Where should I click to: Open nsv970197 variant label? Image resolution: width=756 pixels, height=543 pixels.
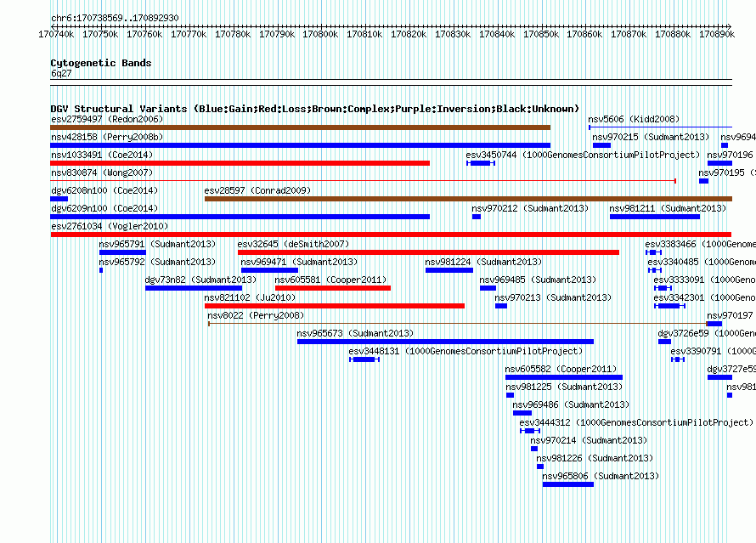(x=730, y=315)
